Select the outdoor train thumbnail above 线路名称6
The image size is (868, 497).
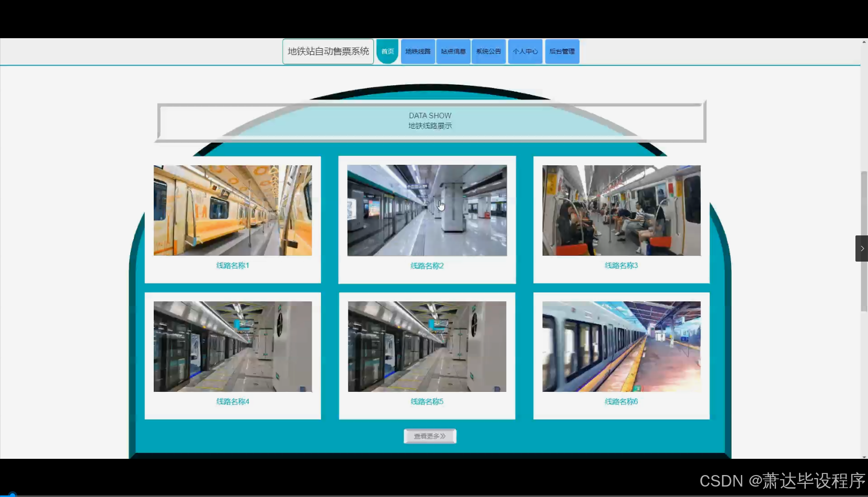(x=621, y=346)
